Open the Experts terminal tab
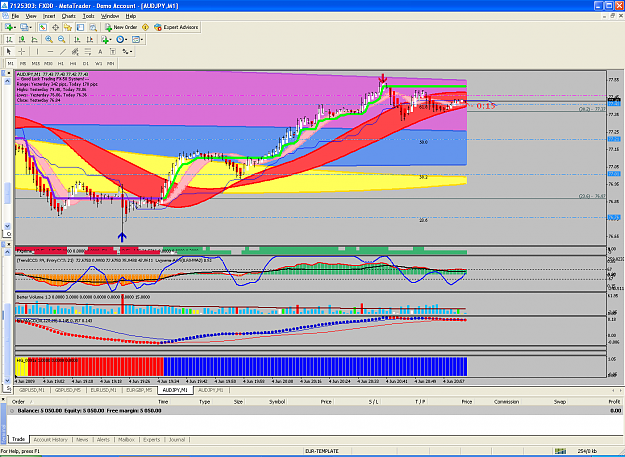 tap(151, 439)
